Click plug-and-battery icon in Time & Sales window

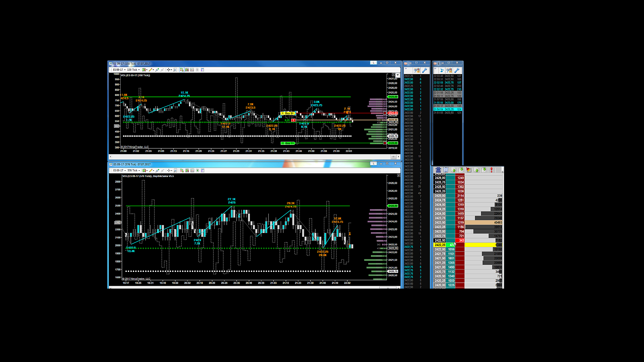[x=449, y=70]
